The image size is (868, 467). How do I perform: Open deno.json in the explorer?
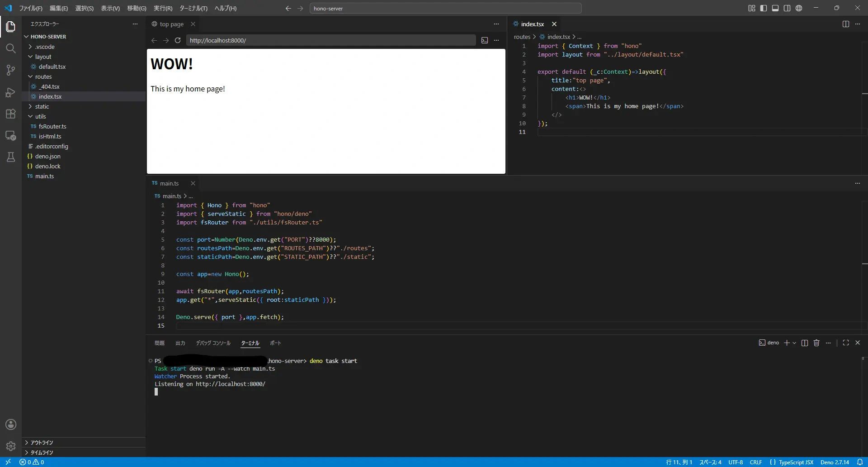pyautogui.click(x=47, y=156)
